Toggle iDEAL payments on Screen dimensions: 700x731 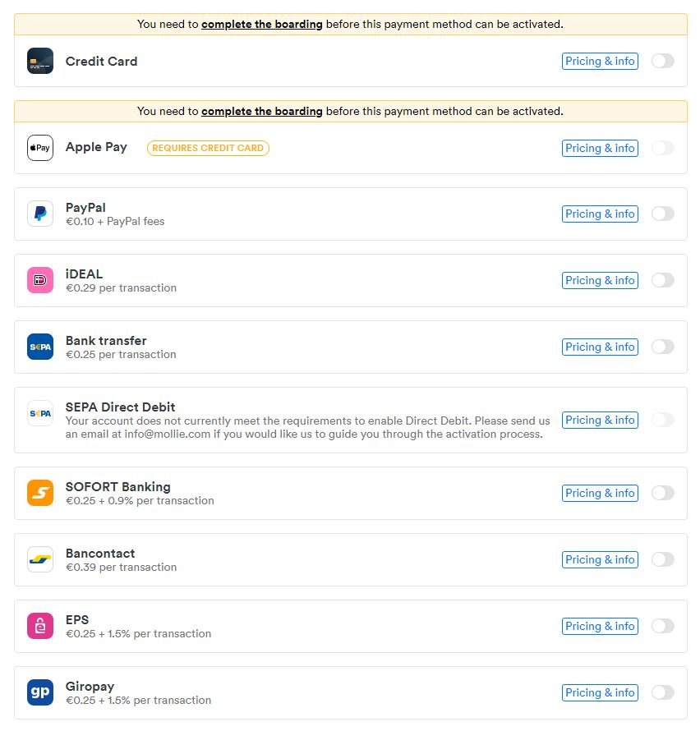(662, 280)
